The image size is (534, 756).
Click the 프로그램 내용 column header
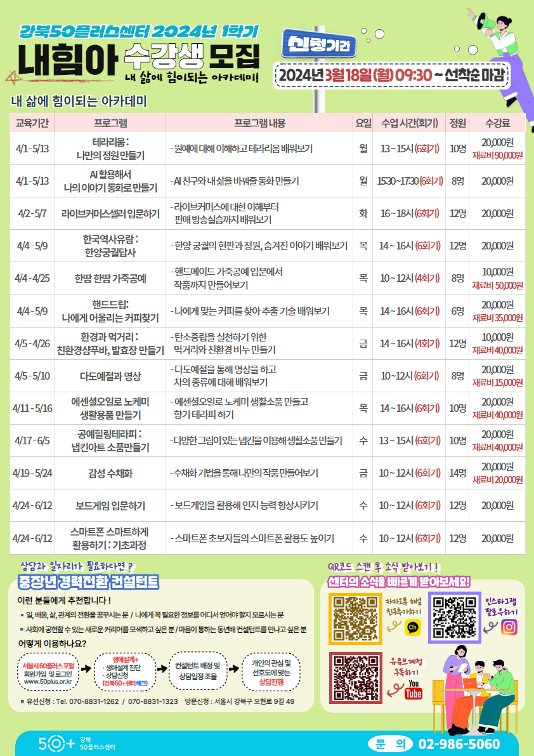pos(260,123)
